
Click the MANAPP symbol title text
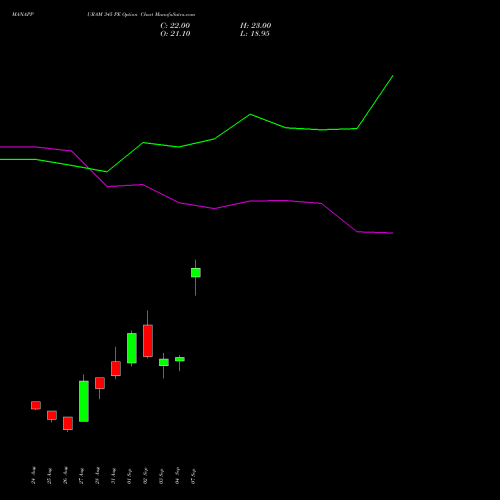pos(23,15)
